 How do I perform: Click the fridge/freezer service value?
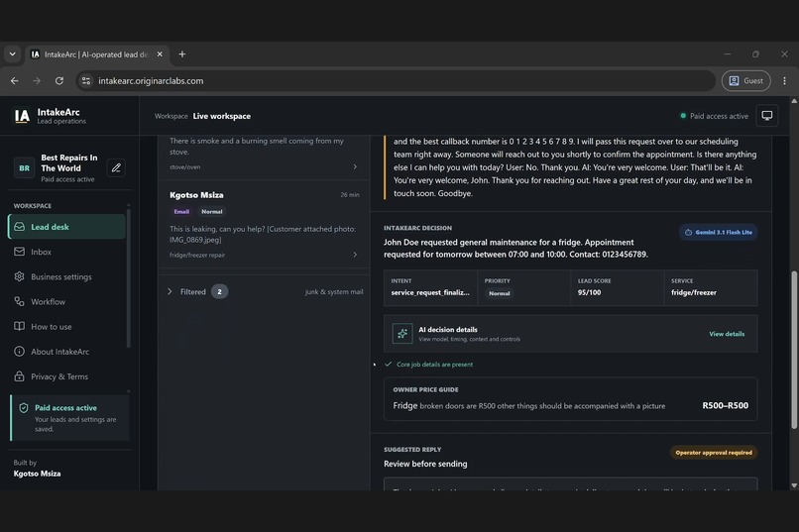[x=694, y=292]
